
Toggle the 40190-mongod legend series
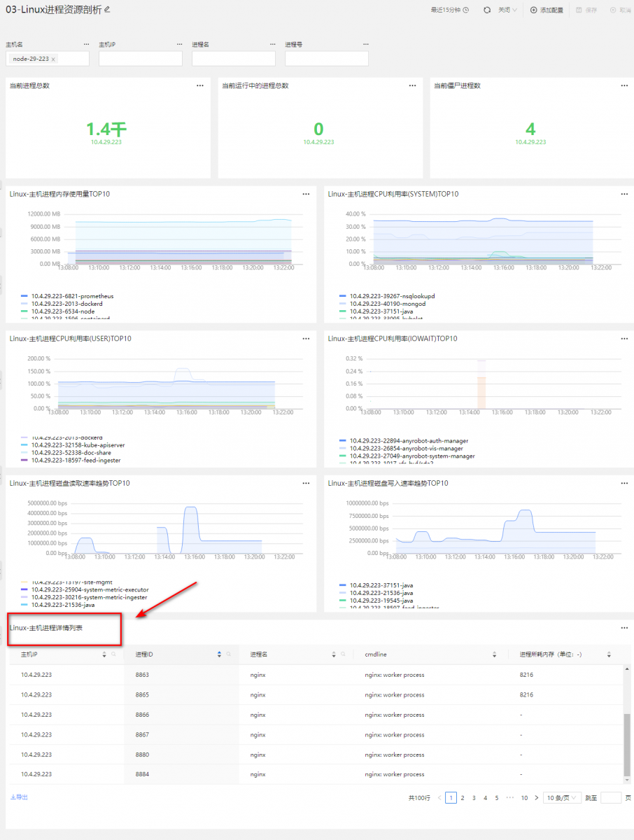(x=381, y=304)
